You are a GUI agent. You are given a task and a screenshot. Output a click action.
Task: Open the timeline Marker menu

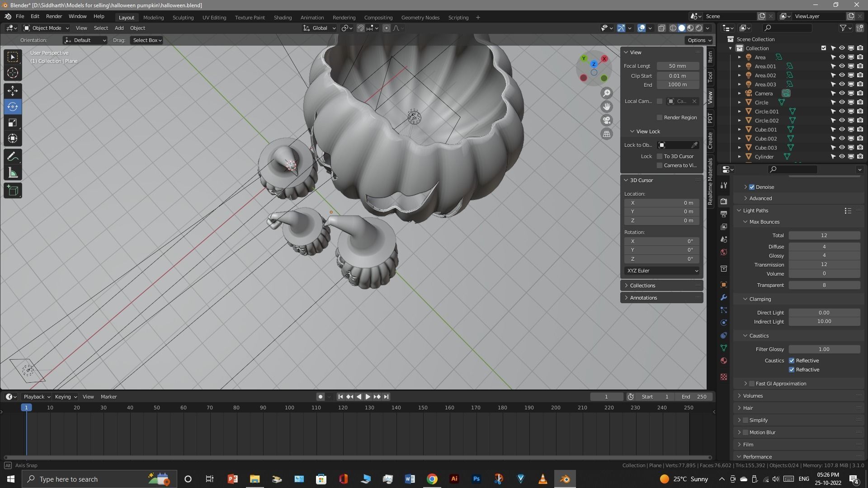(108, 397)
